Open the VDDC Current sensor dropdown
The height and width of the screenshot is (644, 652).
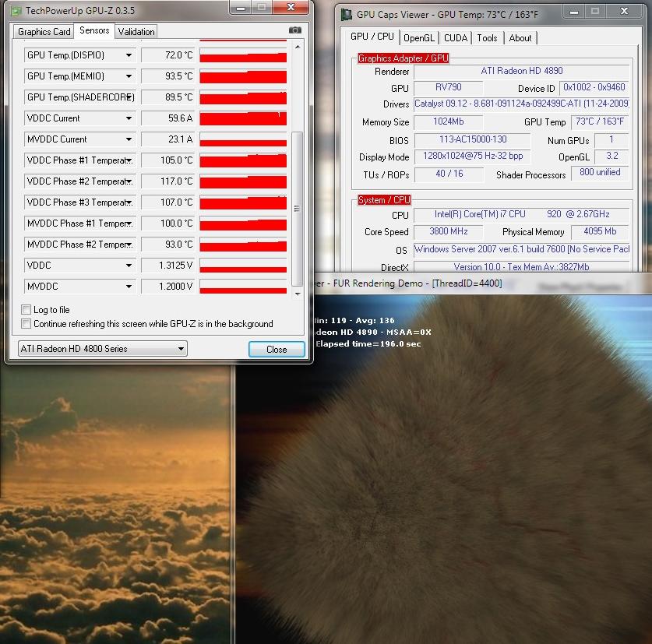pos(129,118)
